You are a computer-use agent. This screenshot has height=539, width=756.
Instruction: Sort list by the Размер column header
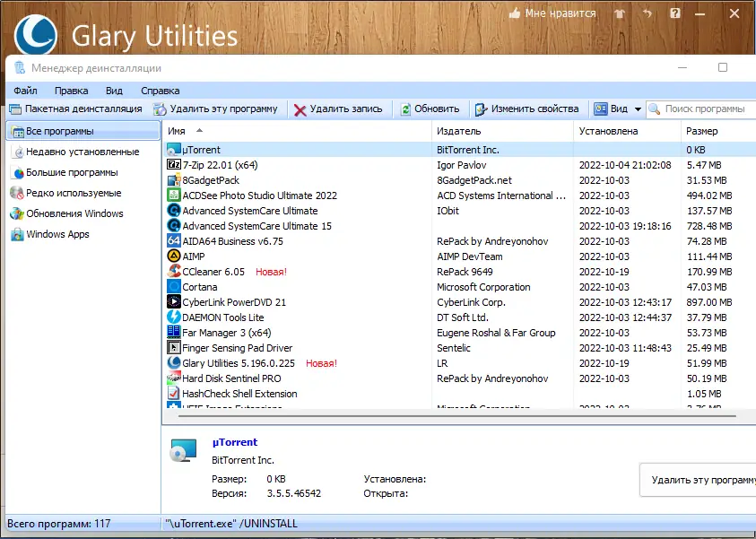pyautogui.click(x=701, y=131)
